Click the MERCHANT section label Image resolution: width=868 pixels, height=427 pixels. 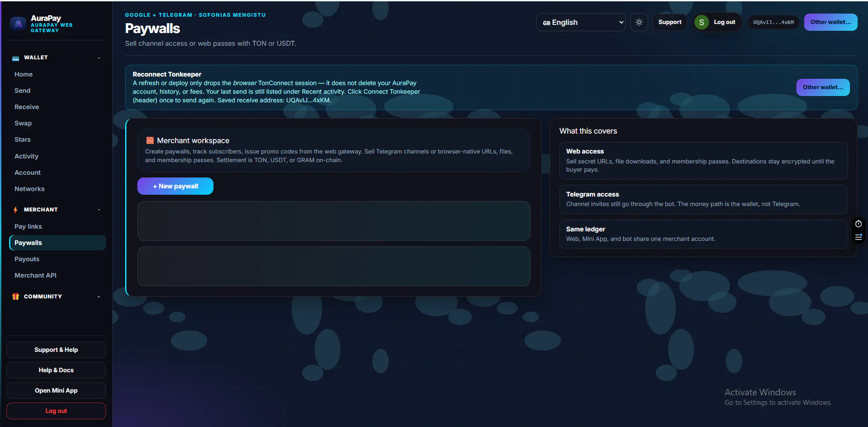pyautogui.click(x=41, y=210)
